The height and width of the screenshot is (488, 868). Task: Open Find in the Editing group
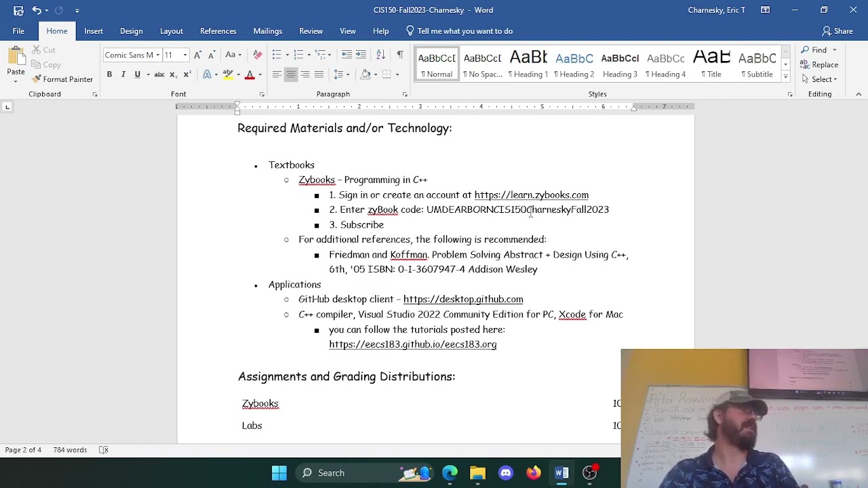point(814,50)
